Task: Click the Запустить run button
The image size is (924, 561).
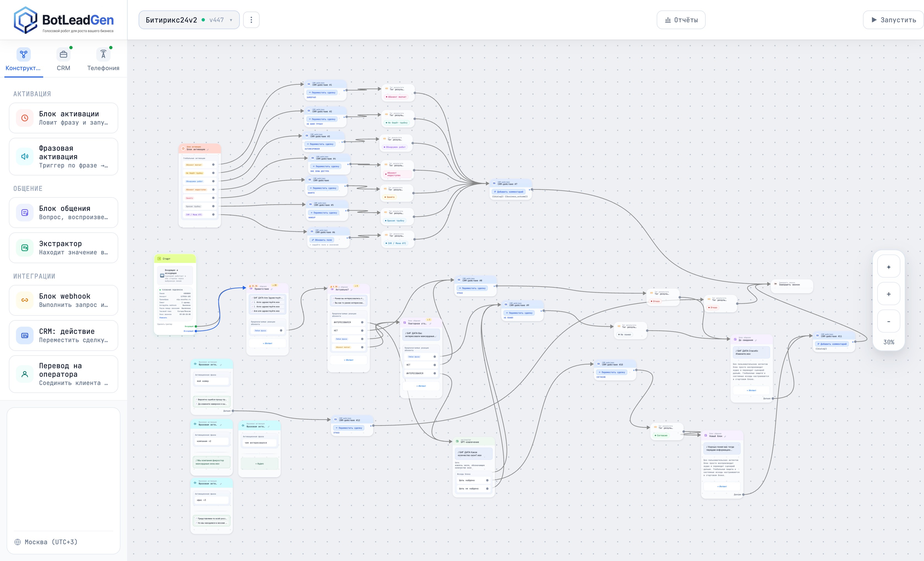Action: pyautogui.click(x=894, y=20)
